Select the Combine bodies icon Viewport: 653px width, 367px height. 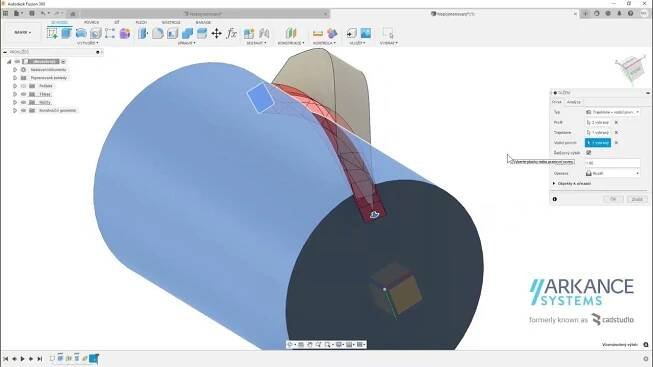[x=187, y=33]
